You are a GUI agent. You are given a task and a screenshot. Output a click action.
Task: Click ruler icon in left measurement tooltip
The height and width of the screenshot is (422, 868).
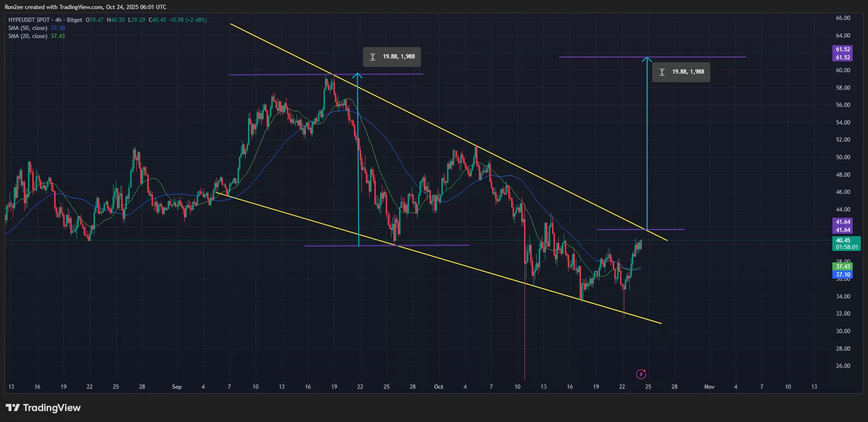pyautogui.click(x=373, y=57)
